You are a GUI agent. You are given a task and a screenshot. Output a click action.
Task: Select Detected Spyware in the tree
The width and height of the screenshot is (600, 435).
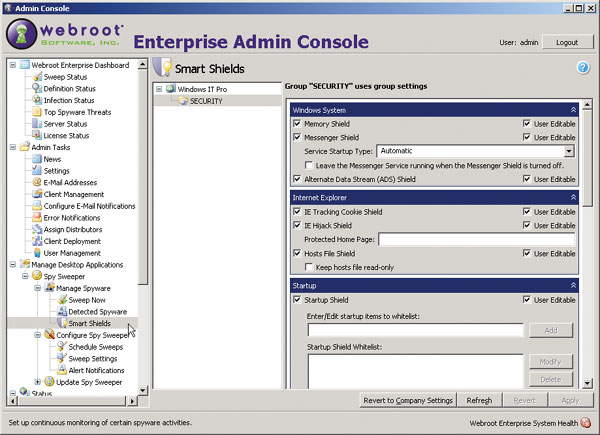pyautogui.click(x=96, y=311)
